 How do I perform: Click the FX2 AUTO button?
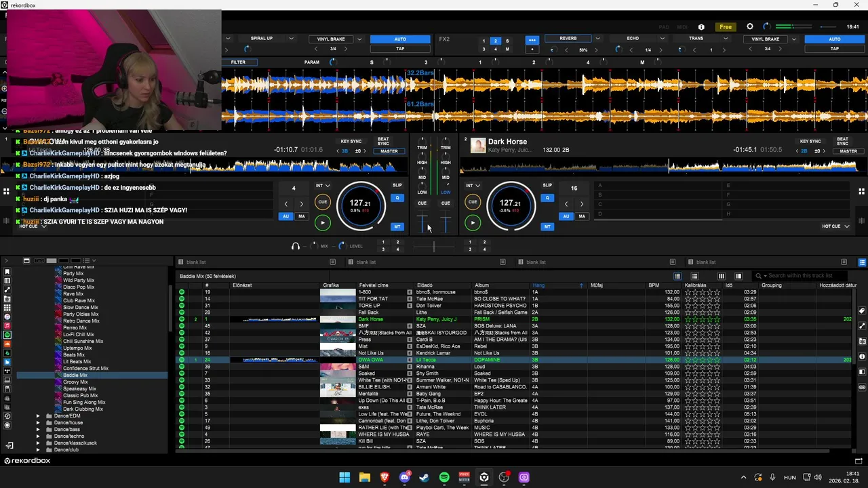tap(835, 39)
